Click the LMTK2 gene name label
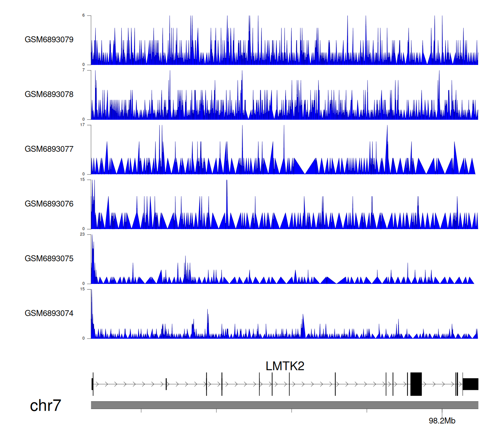The image size is (504, 444). coord(285,366)
